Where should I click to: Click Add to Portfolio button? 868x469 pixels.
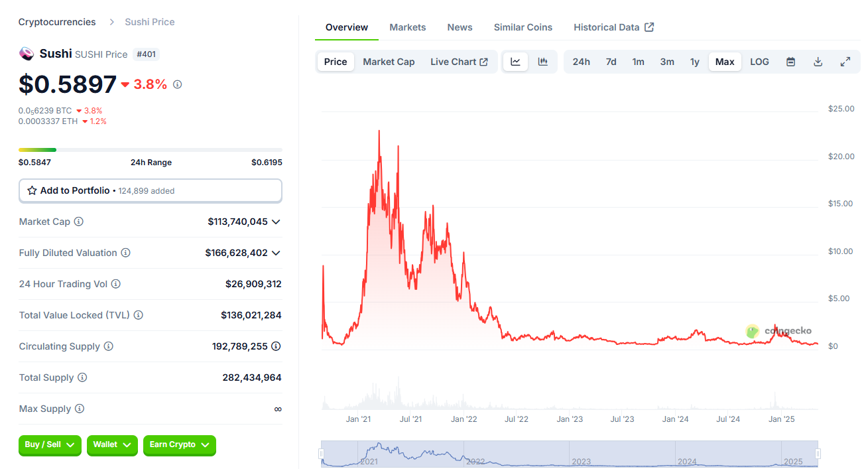click(x=150, y=190)
